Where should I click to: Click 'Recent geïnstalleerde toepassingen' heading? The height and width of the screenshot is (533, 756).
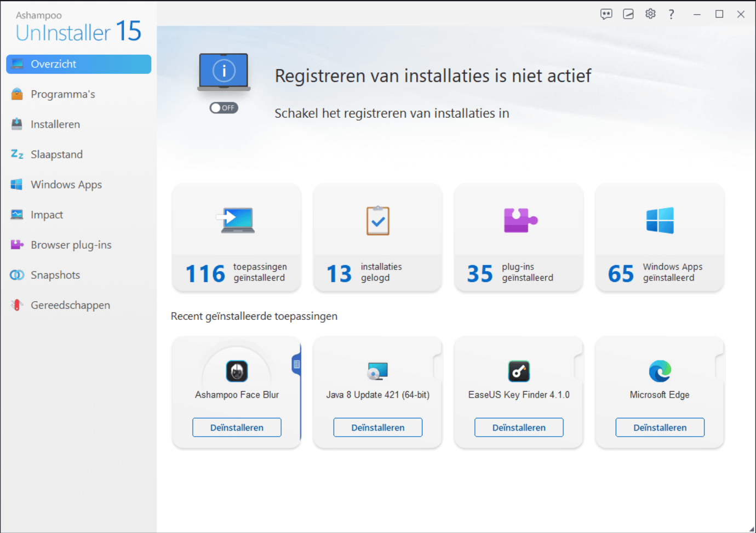point(254,316)
